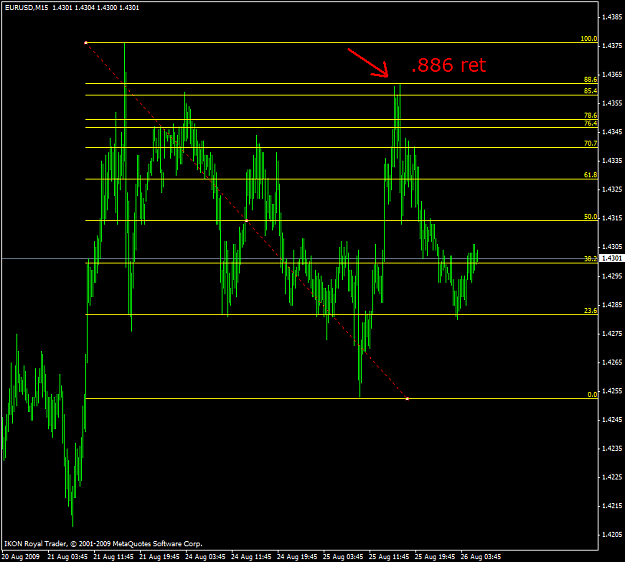This screenshot has height=562, width=625.
Task: Grab the Fibonacci middle anchor point on 50.0 line
Action: (246, 220)
